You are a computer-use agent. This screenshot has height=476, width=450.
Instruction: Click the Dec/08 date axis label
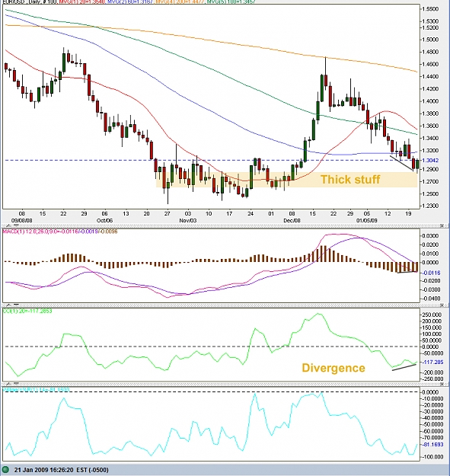tap(292, 220)
